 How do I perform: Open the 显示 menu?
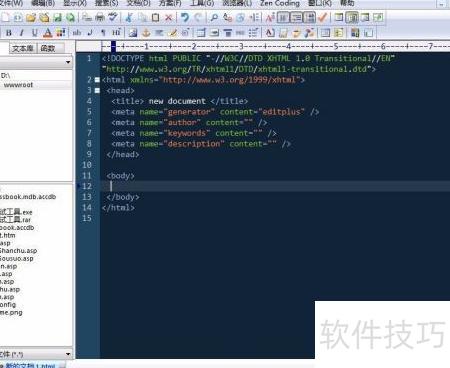[x=75, y=3]
